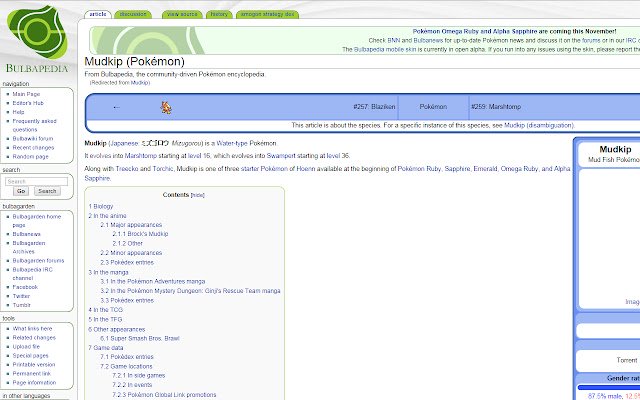
Task: Click Pokémon Omega Ruby and Alpha Sapphire banner link
Action: [475, 31]
